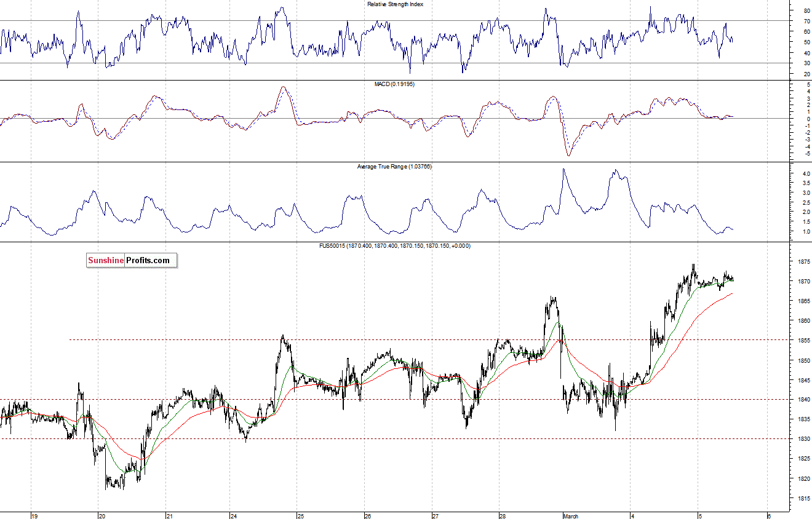Click the 30 label on RSI axis
This screenshot has width=812, height=519.
[806, 63]
